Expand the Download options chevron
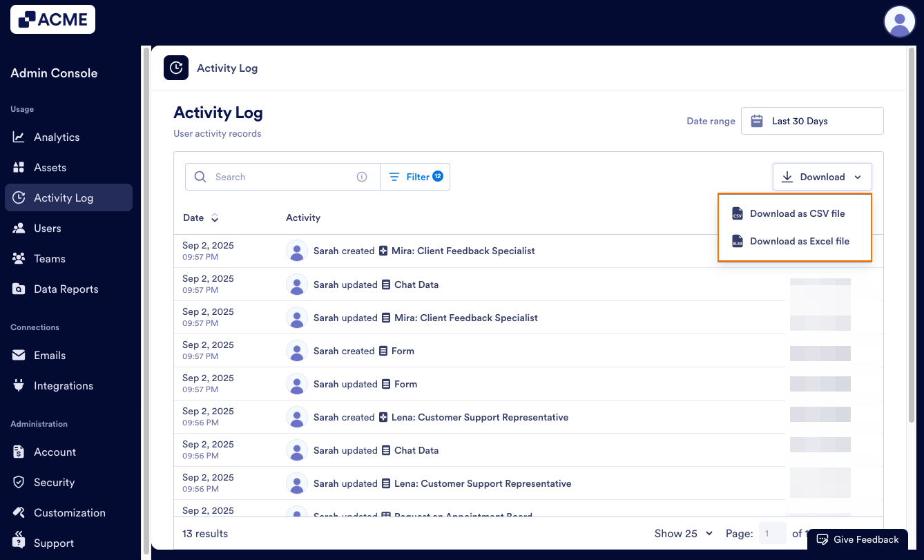The image size is (924, 560). (x=858, y=177)
